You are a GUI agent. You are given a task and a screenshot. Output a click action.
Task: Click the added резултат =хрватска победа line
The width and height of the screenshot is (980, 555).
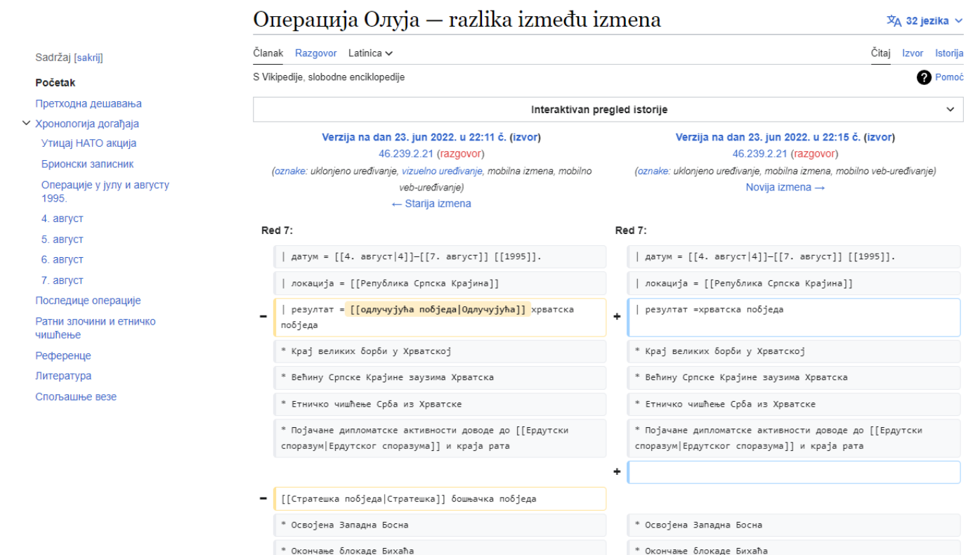click(x=794, y=318)
